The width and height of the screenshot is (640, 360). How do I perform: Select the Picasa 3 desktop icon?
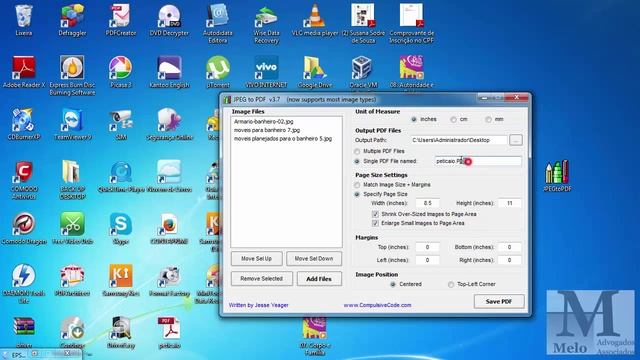tap(120, 72)
